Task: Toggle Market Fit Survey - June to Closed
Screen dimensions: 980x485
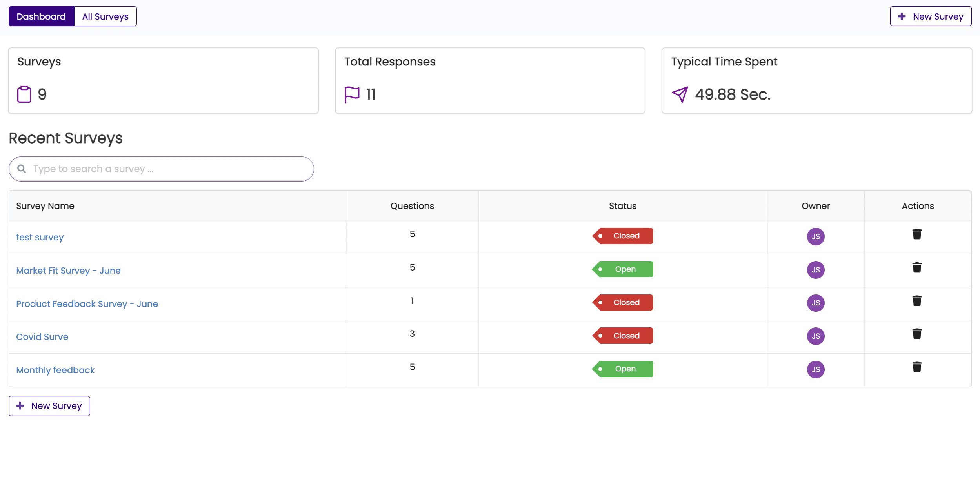Action: [623, 269]
